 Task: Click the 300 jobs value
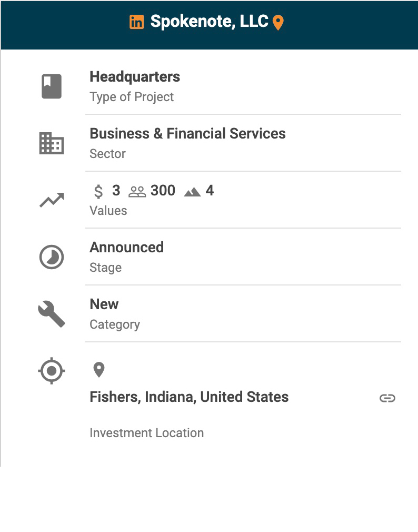point(163,191)
